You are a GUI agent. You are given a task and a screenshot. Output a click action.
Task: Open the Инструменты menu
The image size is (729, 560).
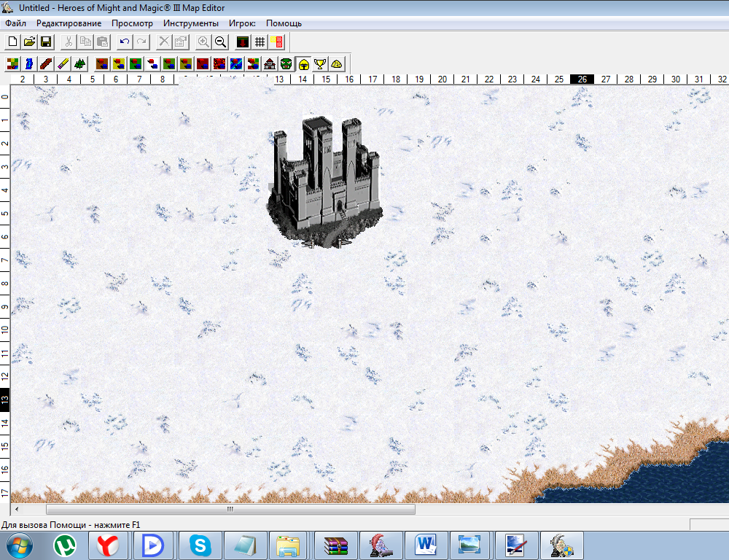pos(190,23)
